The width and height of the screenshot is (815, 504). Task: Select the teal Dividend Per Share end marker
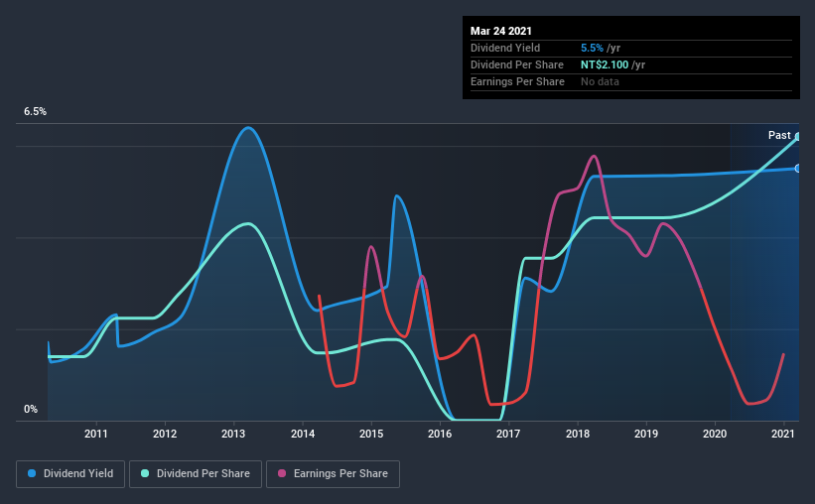point(797,137)
